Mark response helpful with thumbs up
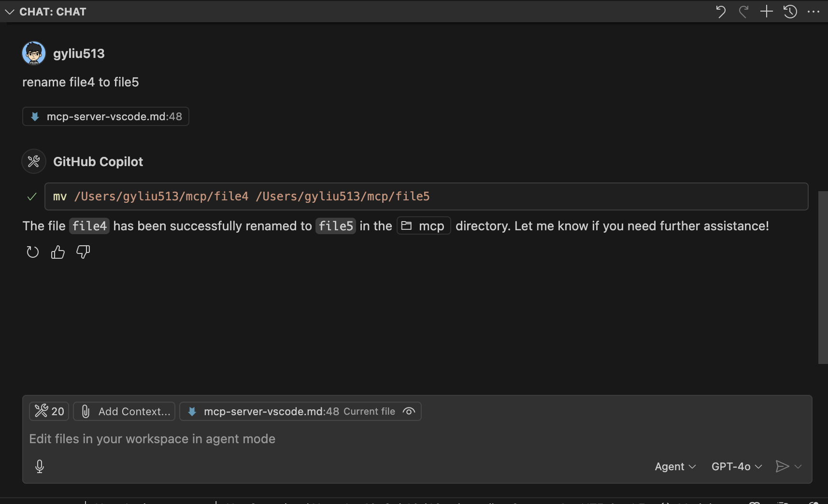The image size is (828, 504). [x=58, y=252]
